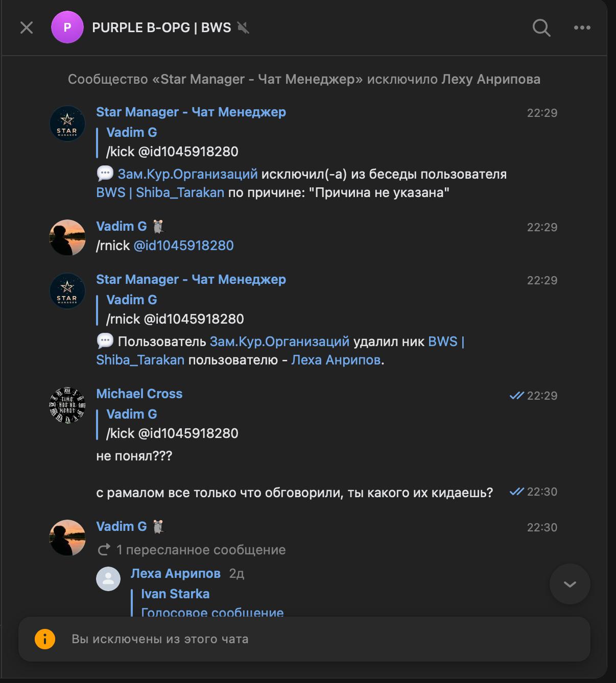The image size is (616, 683).
Task: Click the sender name Michael Cross
Action: [139, 394]
